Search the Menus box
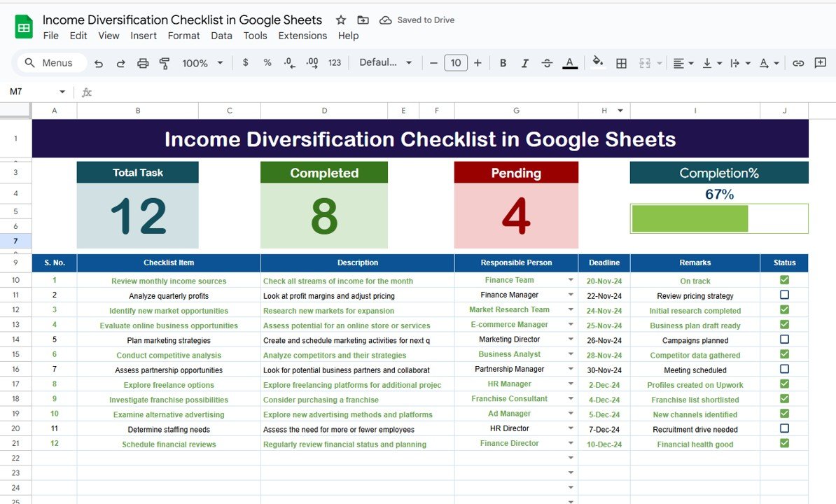Viewport: 836px width, 504px height. click(53, 63)
